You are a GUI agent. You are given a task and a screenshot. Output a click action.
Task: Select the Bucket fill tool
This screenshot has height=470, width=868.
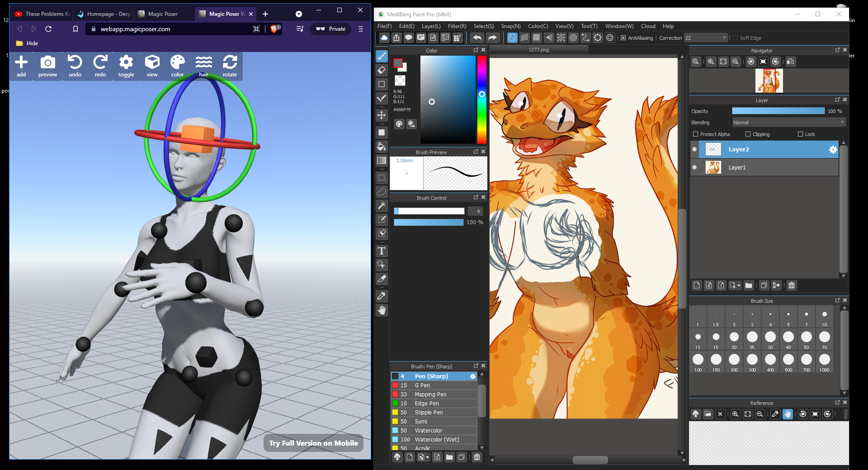coord(382,146)
